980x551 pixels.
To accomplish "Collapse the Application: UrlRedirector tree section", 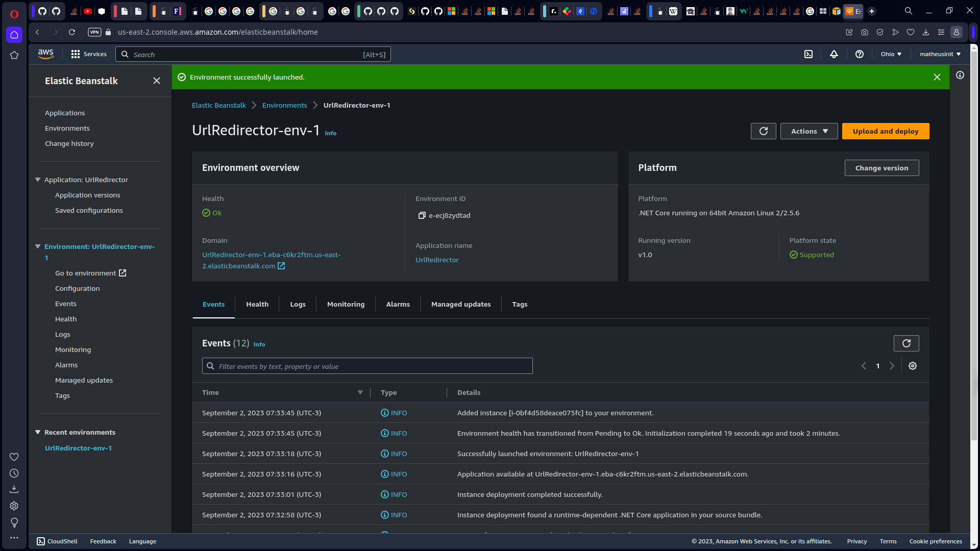I will tap(38, 180).
